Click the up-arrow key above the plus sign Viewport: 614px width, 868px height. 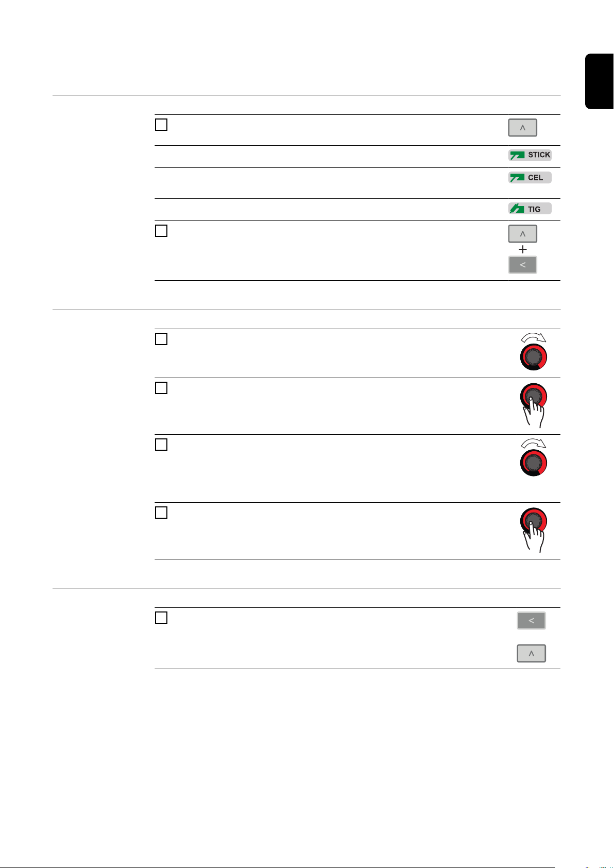pyautogui.click(x=522, y=234)
